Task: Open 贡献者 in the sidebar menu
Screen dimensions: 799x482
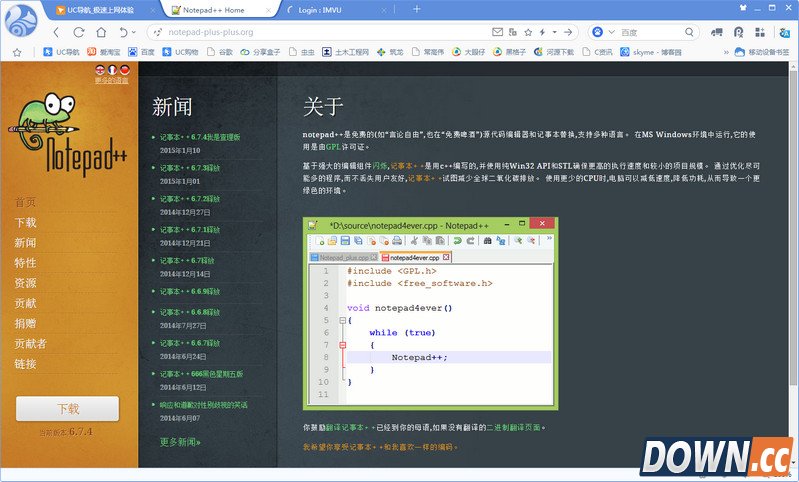Action: [31, 343]
